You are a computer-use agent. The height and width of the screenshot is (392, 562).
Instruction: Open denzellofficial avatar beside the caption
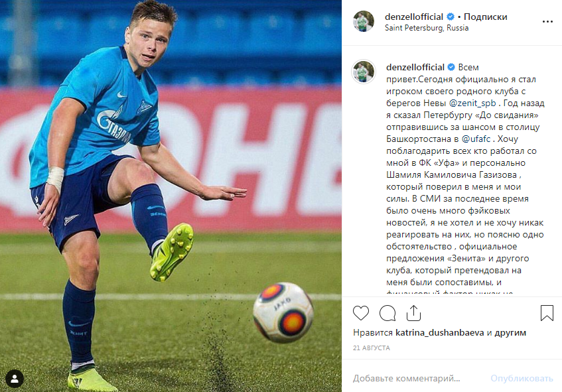pos(364,72)
